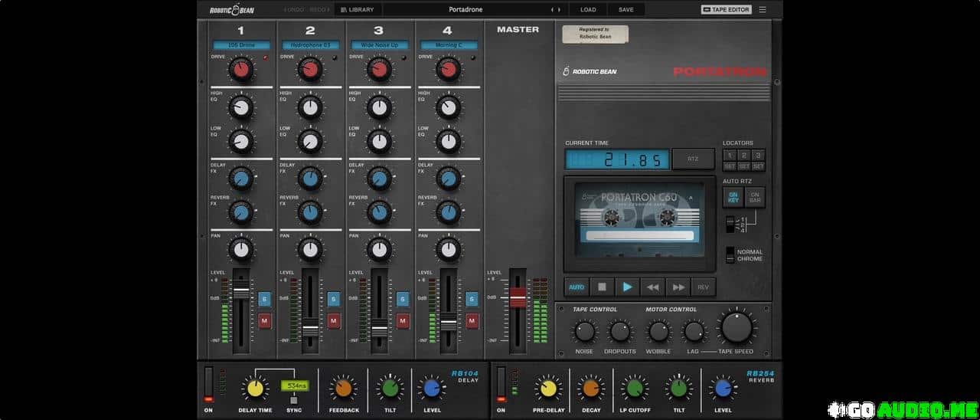Image resolution: width=980 pixels, height=420 pixels.
Task: Click the channel 4 Reverb FX knob
Action: (448, 212)
